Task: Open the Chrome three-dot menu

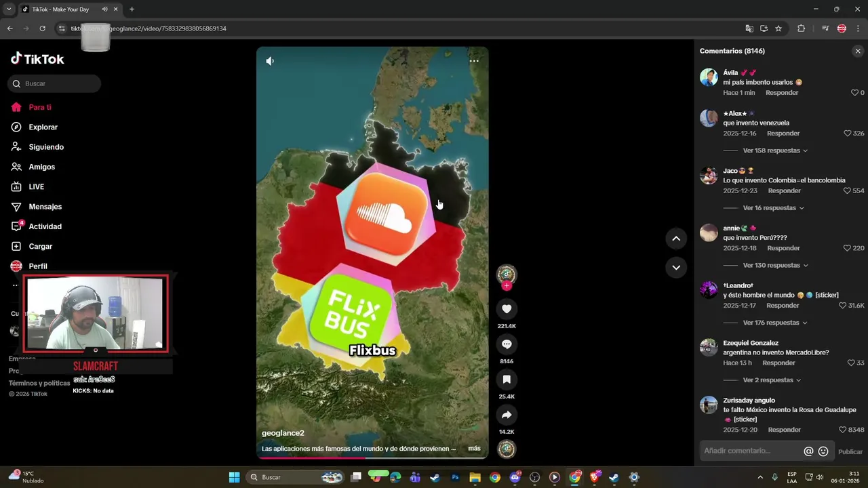Action: (858, 28)
